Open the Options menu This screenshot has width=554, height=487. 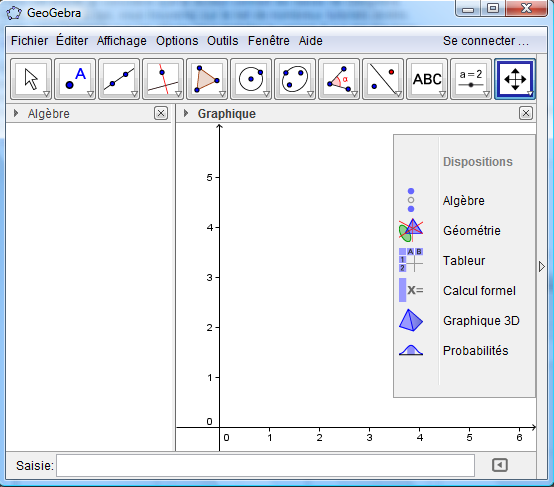pos(177,41)
